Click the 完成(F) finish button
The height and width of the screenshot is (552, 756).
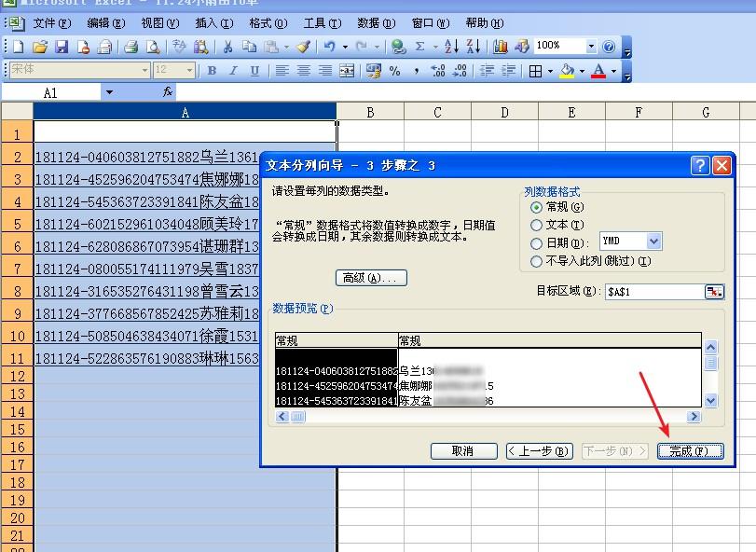coord(690,451)
